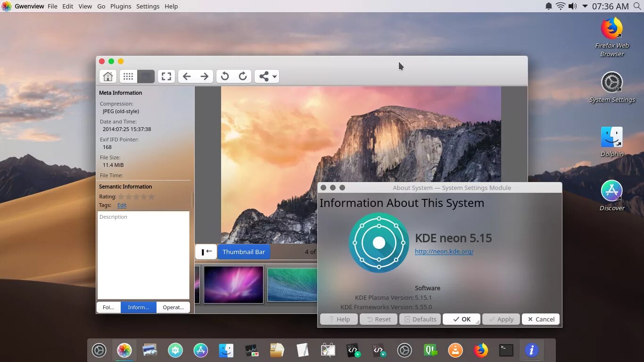The height and width of the screenshot is (362, 644).
Task: Confirm with the OK button
Action: 461,319
